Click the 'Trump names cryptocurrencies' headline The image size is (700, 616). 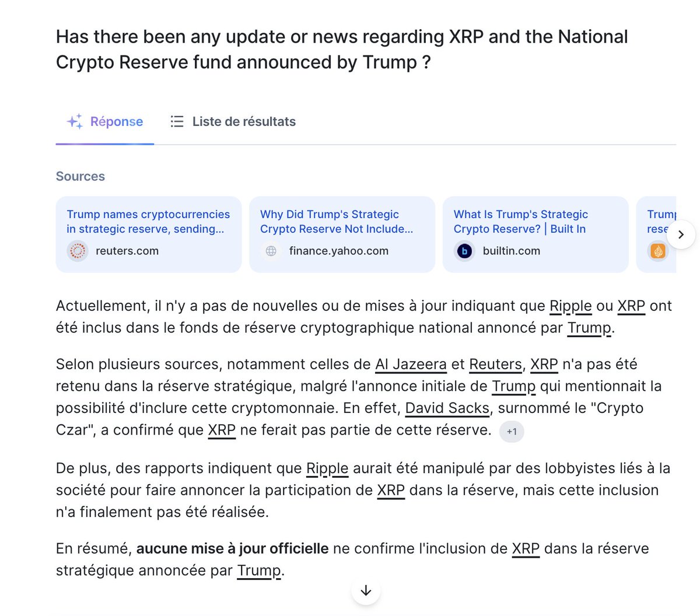tap(148, 222)
